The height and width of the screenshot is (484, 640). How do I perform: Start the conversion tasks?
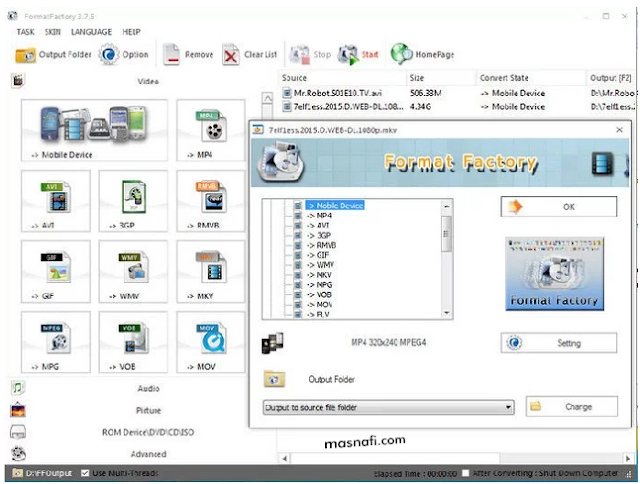click(x=358, y=55)
